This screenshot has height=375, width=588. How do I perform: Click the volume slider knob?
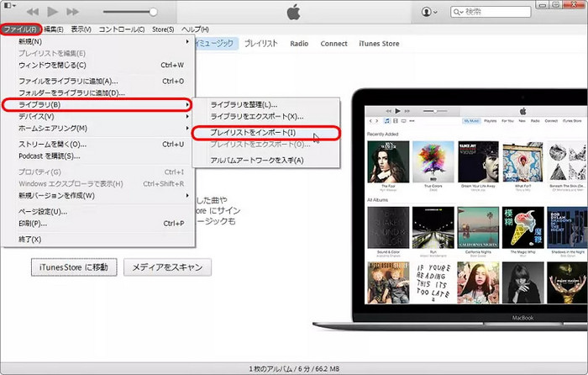(x=153, y=12)
